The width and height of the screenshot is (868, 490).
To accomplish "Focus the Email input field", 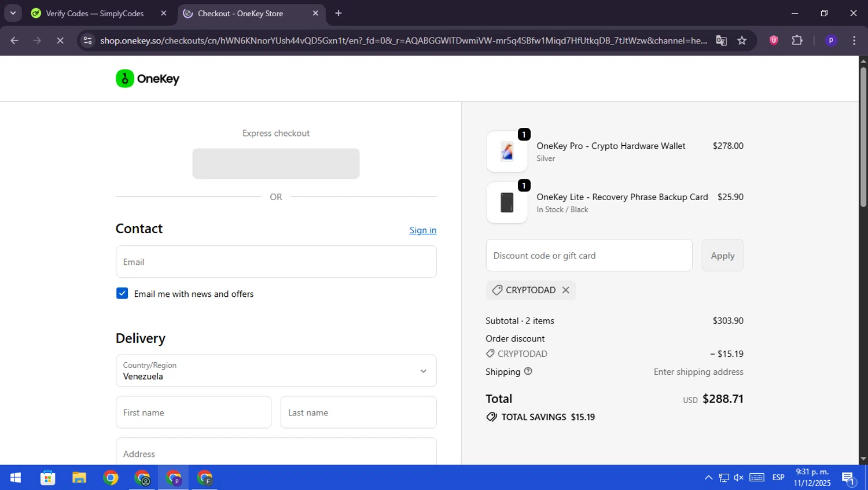I will pos(276,261).
